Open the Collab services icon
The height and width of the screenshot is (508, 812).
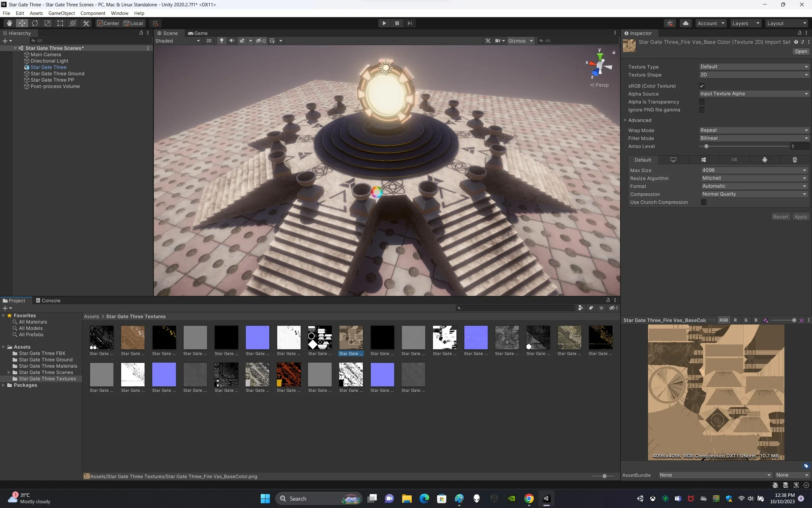(670, 23)
